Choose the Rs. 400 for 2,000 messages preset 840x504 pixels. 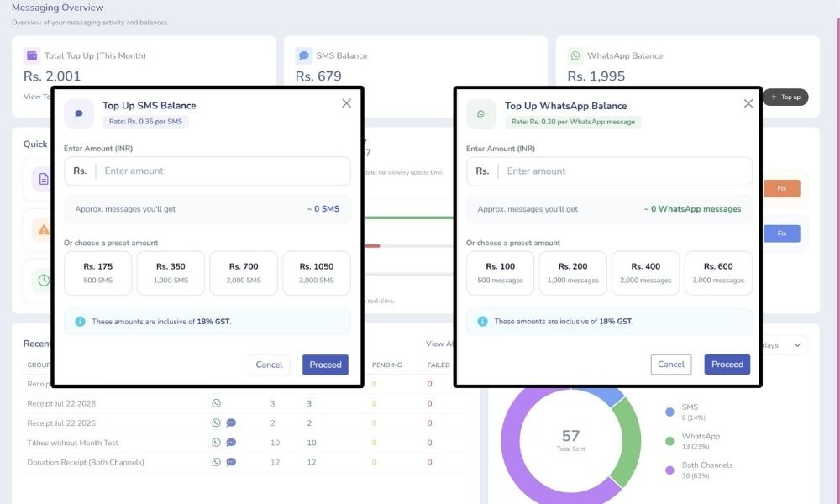(x=645, y=273)
